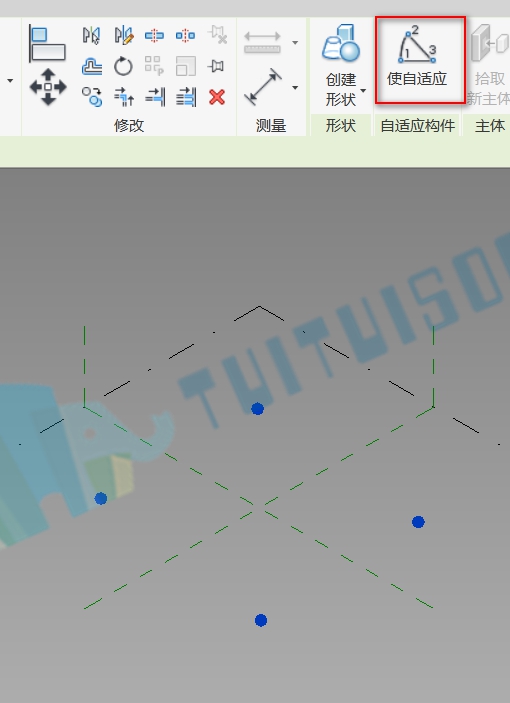Click the red Delete X icon
This screenshot has height=703, width=510.
pos(217,97)
